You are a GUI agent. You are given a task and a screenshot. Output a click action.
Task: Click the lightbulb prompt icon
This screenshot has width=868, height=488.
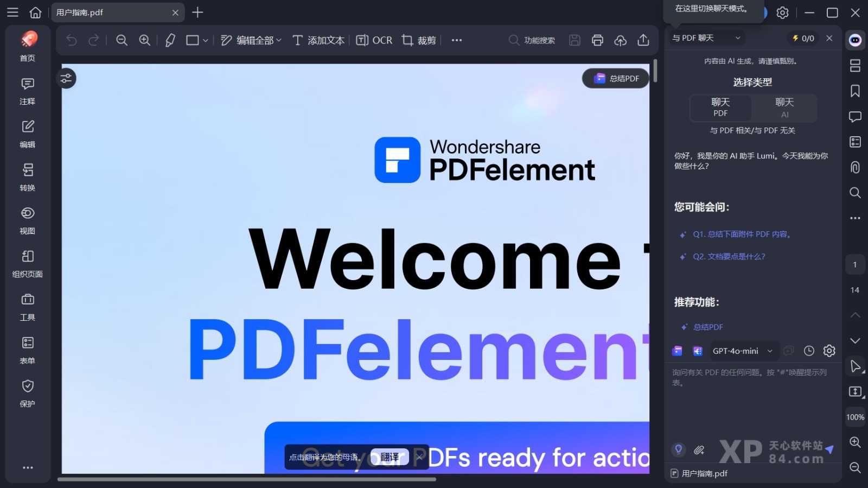pyautogui.click(x=678, y=449)
